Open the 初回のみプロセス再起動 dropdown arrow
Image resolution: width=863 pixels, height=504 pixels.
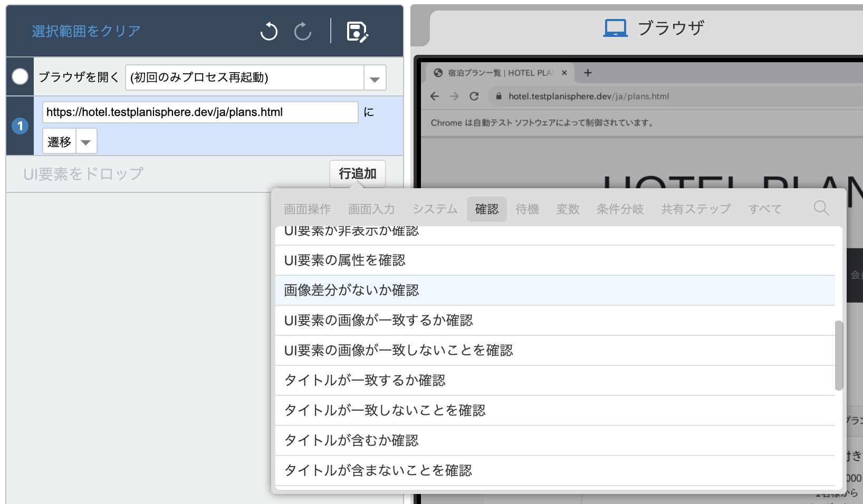point(375,78)
